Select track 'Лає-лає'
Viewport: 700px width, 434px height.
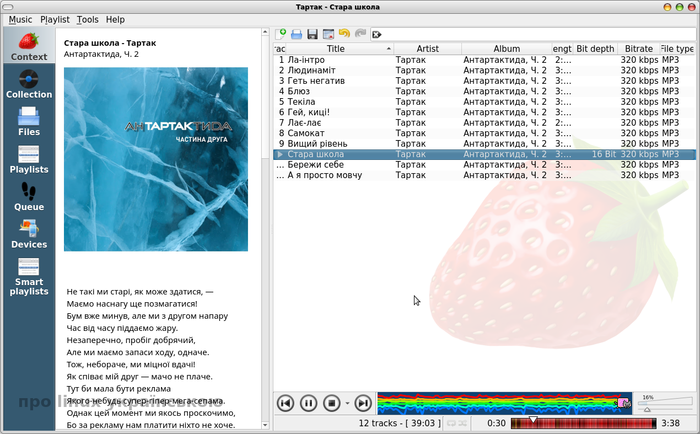pyautogui.click(x=484, y=123)
